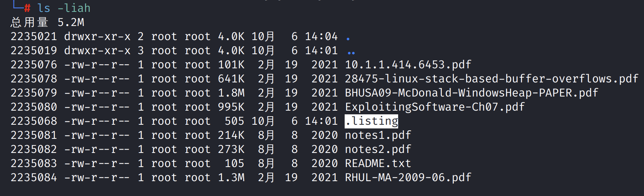This screenshot has height=196, width=644.
Task: Click the notes1.pdf file name
Action: pos(378,135)
